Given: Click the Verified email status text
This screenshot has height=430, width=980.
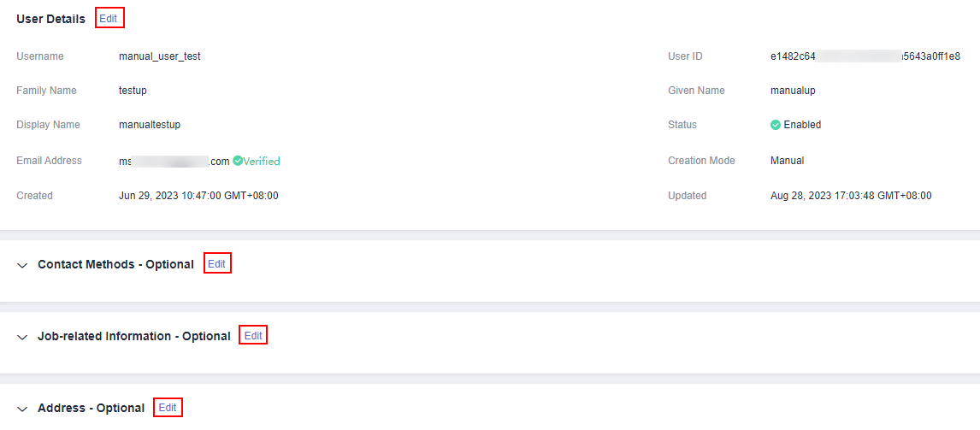Looking at the screenshot, I should point(262,161).
